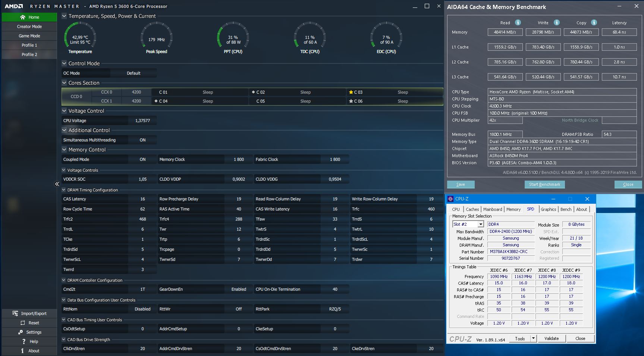The height and width of the screenshot is (356, 644).
Task: Switch to Creator Mode
Action: tap(29, 26)
